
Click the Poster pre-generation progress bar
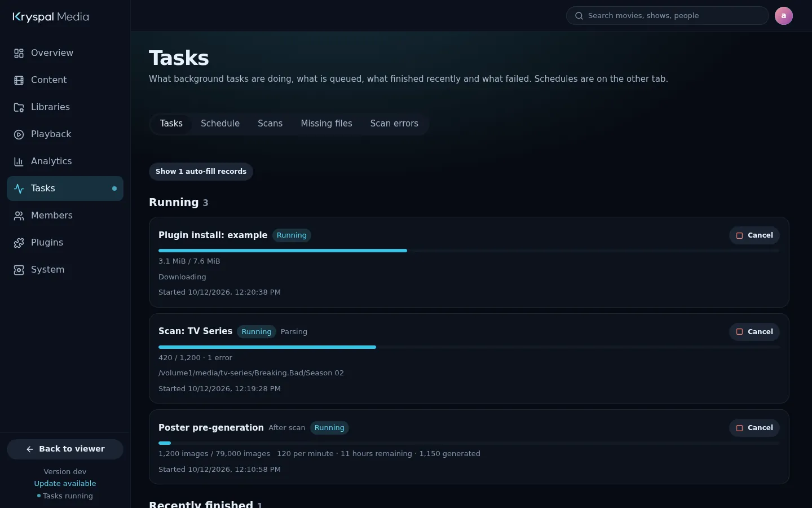click(x=469, y=443)
